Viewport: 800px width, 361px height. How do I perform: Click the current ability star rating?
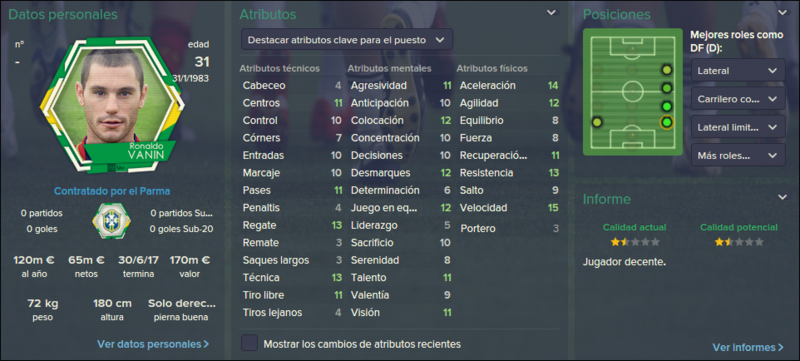[x=635, y=242]
